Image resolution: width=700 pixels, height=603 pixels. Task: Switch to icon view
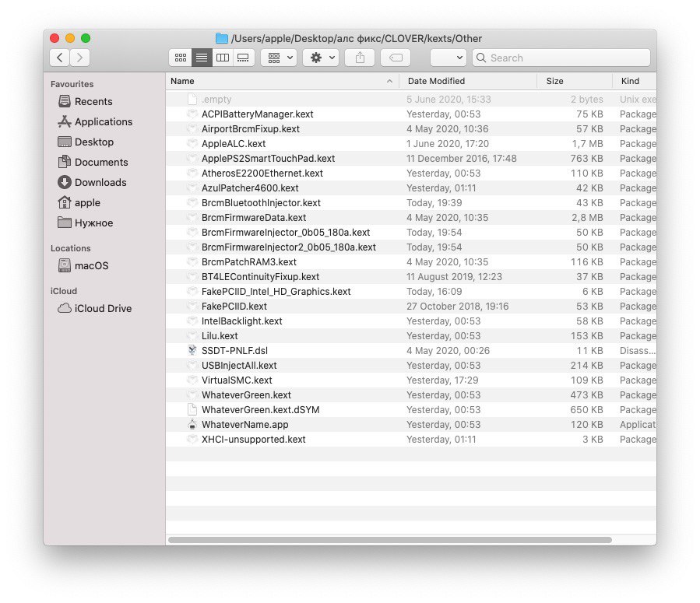coord(181,58)
